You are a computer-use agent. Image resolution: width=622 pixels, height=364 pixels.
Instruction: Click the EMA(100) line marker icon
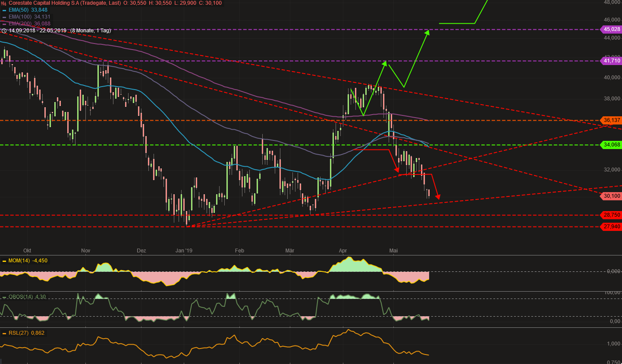point(4,16)
